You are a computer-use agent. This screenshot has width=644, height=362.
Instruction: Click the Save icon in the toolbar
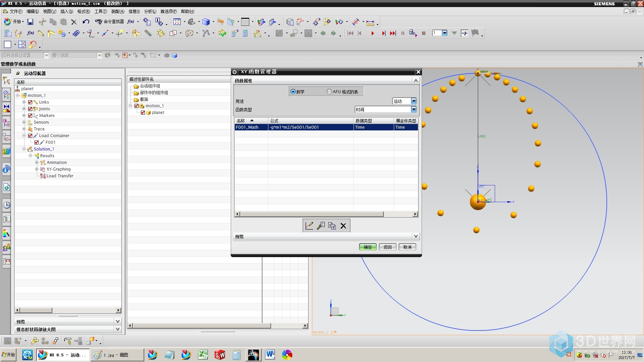click(x=30, y=22)
